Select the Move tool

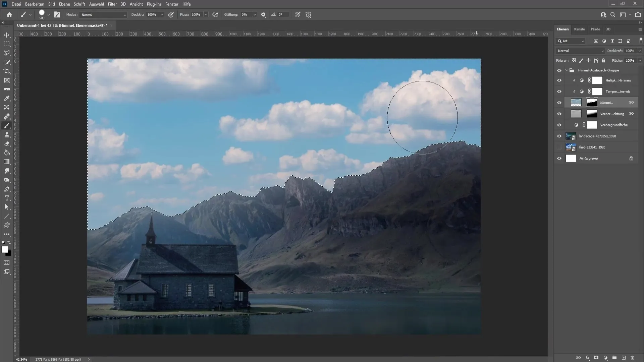(x=7, y=35)
